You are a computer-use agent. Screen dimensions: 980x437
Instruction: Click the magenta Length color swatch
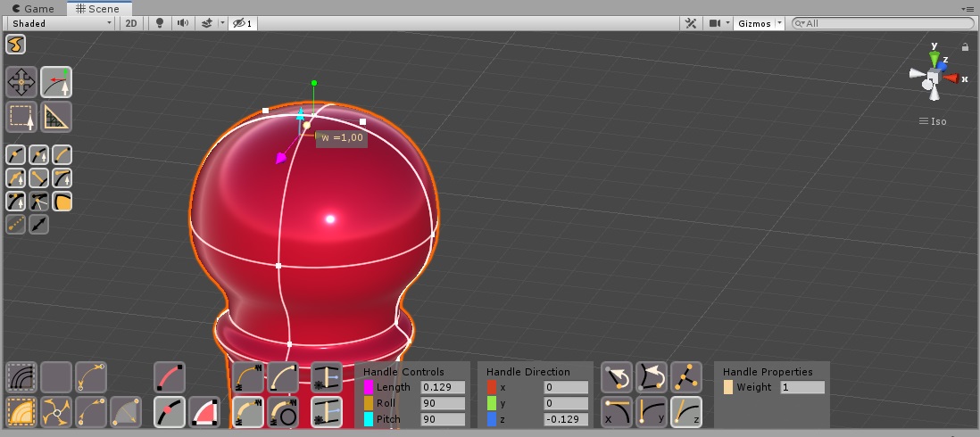coord(369,387)
